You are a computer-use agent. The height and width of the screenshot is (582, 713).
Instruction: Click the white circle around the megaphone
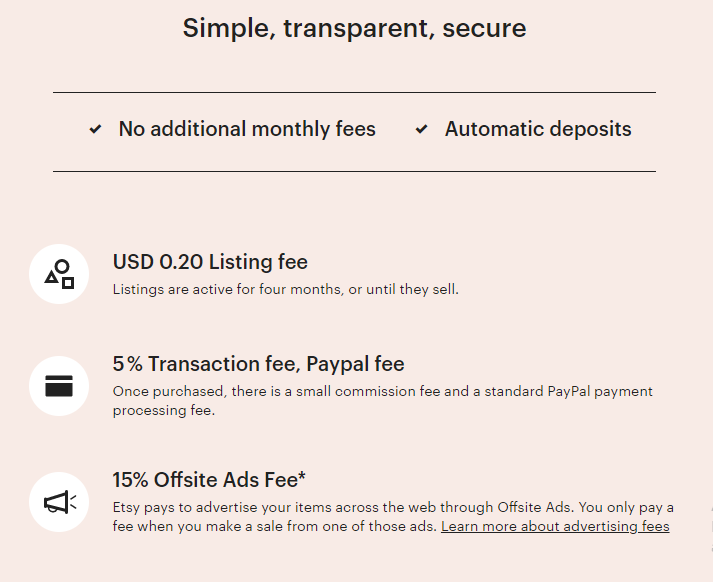59,502
